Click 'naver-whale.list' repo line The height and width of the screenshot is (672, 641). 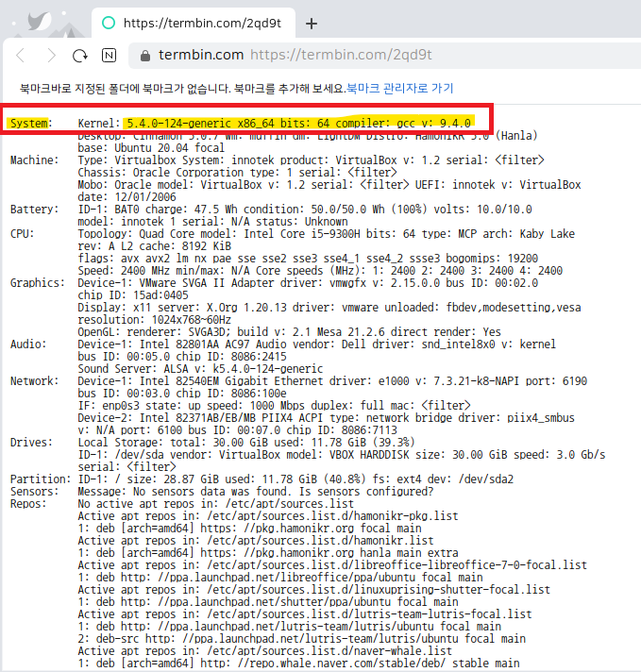pyautogui.click(x=264, y=651)
